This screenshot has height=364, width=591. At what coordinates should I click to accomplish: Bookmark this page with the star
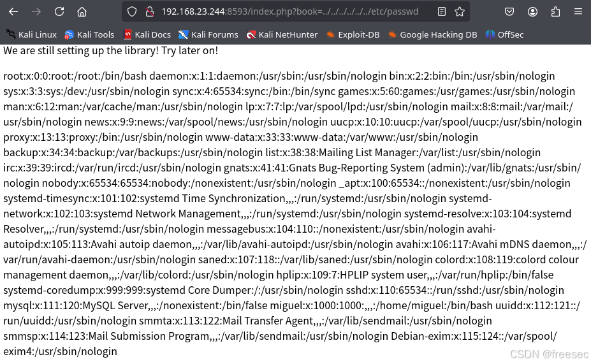click(x=460, y=11)
